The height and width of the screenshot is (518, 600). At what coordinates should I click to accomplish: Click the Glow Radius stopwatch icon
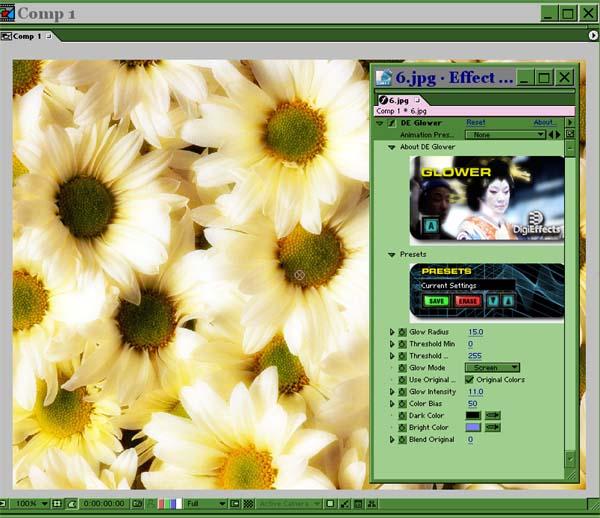(x=402, y=332)
